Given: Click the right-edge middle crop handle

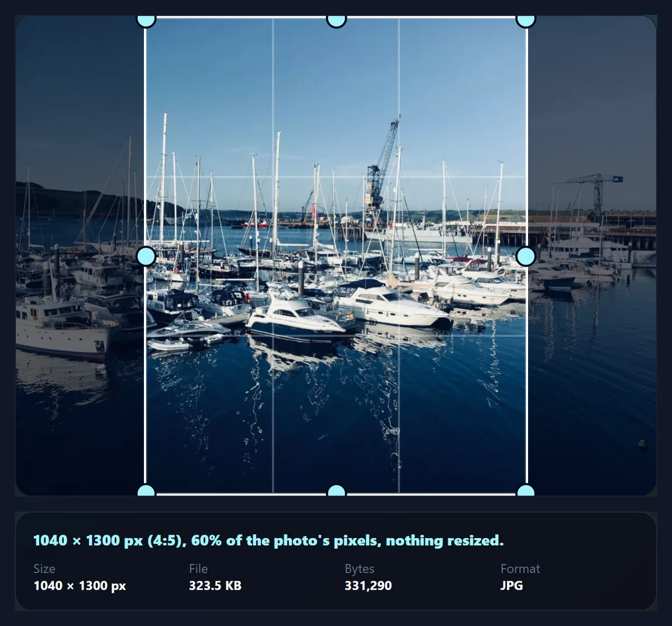Looking at the screenshot, I should (526, 256).
